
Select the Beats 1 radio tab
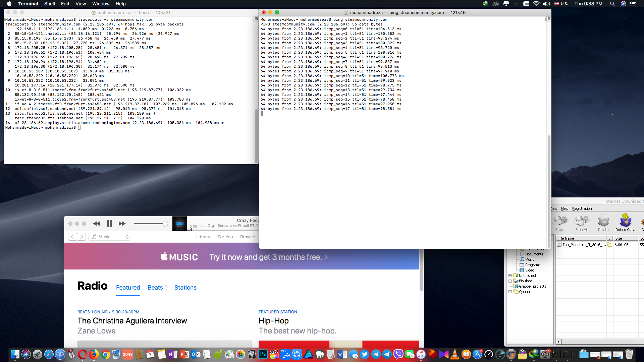(x=157, y=288)
